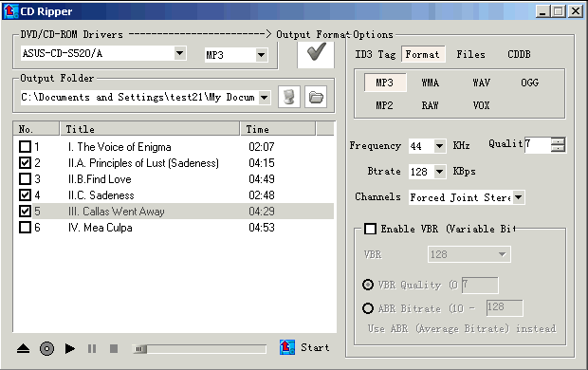Click the ABR Bitrate 128 field
This screenshot has width=588, height=370.
tap(505, 307)
